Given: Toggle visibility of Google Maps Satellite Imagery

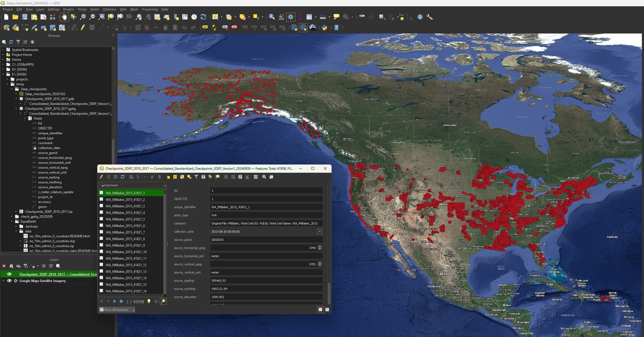Looking at the screenshot, I should coord(9,281).
